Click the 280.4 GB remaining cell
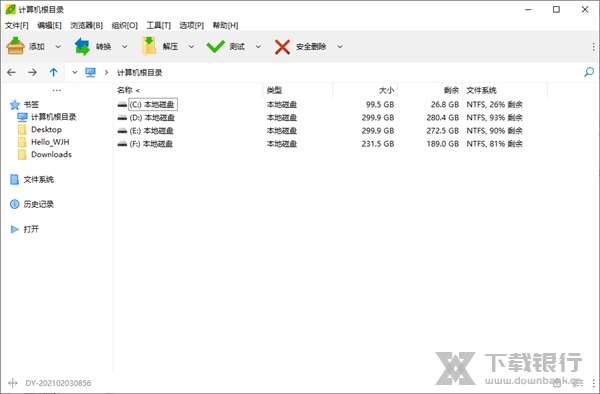The height and width of the screenshot is (394, 600). (443, 117)
